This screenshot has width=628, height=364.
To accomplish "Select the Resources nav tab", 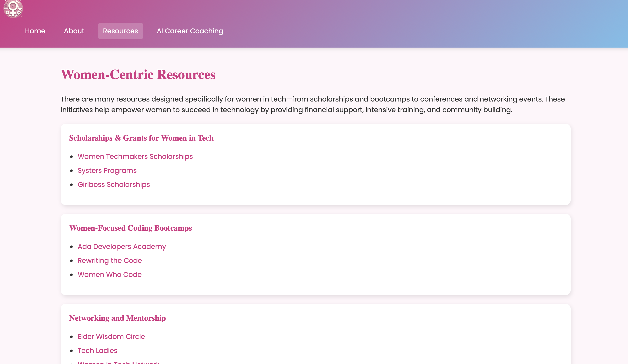I will coord(120,31).
